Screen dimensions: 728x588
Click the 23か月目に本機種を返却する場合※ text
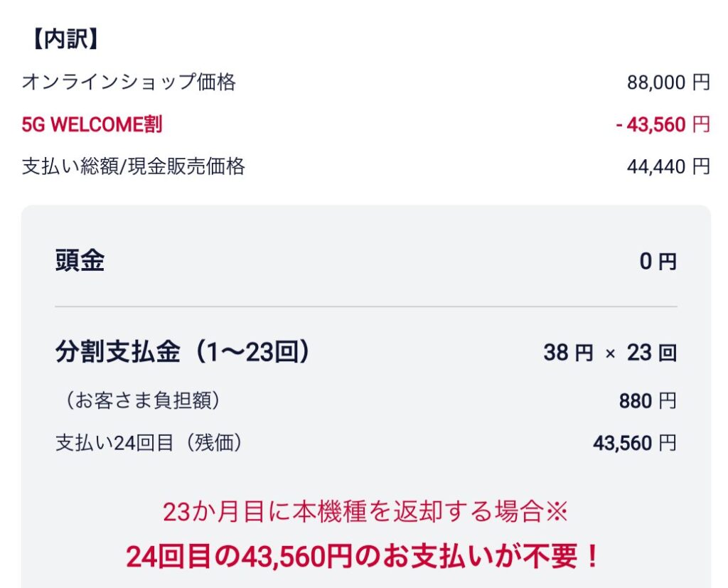[x=365, y=512]
